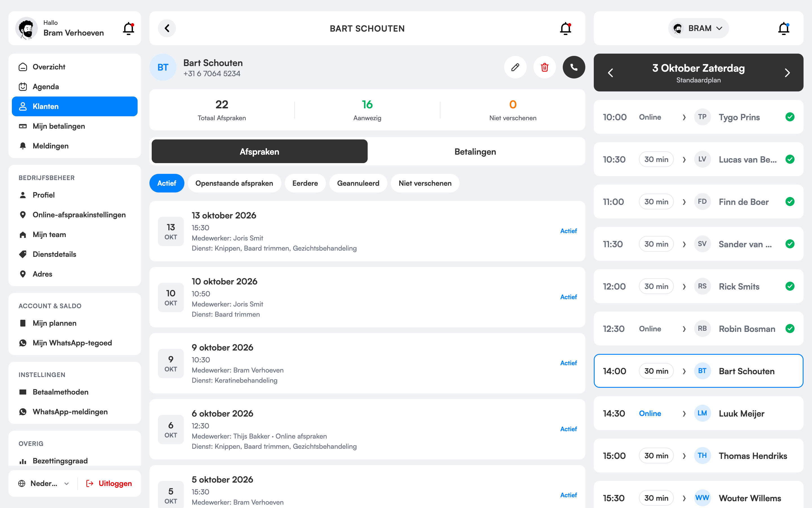Viewport: 812px width, 508px height.
Task: Open the Neder... language dropdown
Action: (44, 483)
